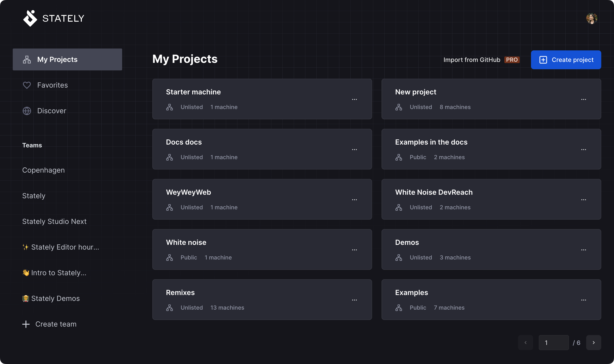The image size is (614, 364).
Task: Open the Intro to Stately team
Action: (54, 272)
